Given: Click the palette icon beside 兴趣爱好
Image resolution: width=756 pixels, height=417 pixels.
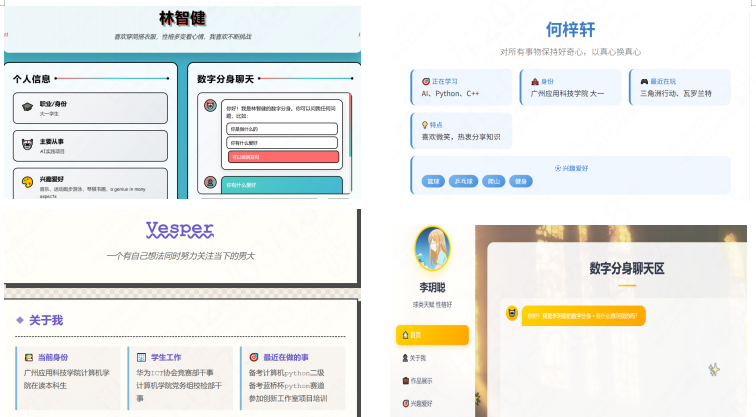Looking at the screenshot, I should click(x=27, y=182).
